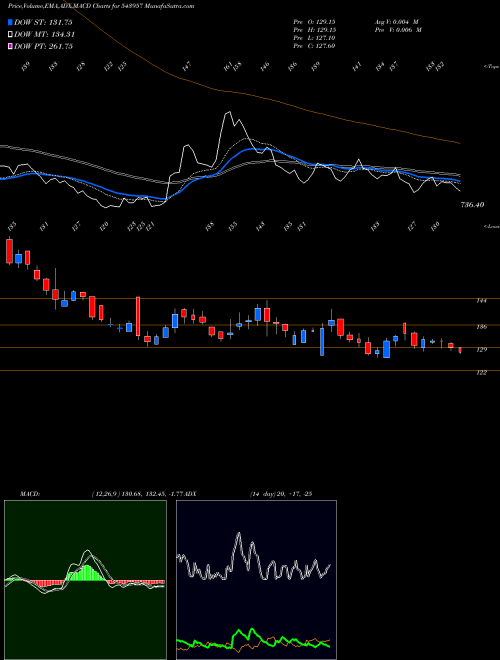Select the 'DOW ST: 131.75' legend text
This screenshot has width=500, height=660.
(43, 23)
